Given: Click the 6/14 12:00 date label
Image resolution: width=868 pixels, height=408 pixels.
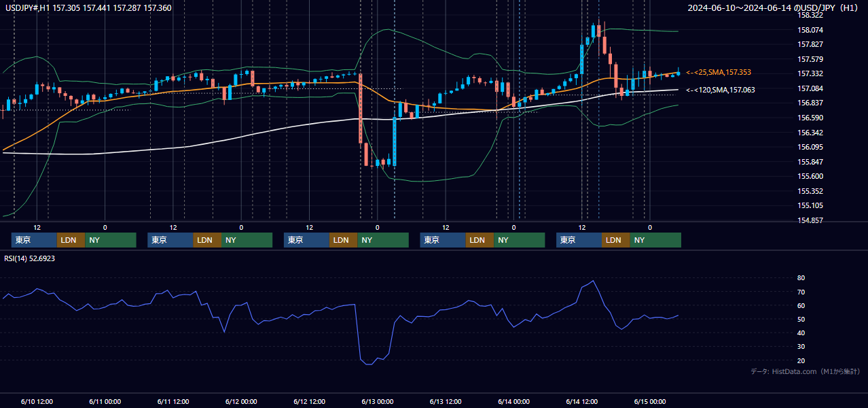Looking at the screenshot, I should pos(582,402).
